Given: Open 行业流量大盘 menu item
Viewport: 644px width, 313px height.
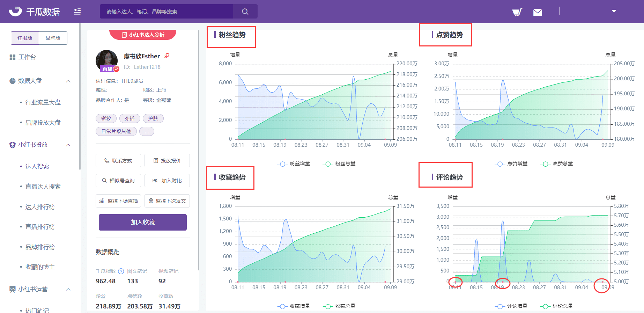Looking at the screenshot, I should [43, 102].
